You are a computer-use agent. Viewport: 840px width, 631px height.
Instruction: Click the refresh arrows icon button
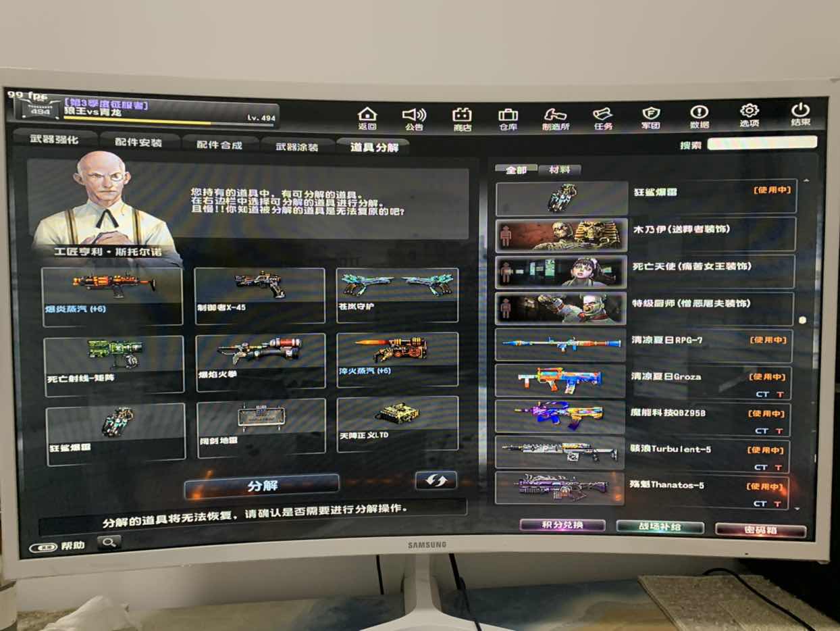click(436, 480)
